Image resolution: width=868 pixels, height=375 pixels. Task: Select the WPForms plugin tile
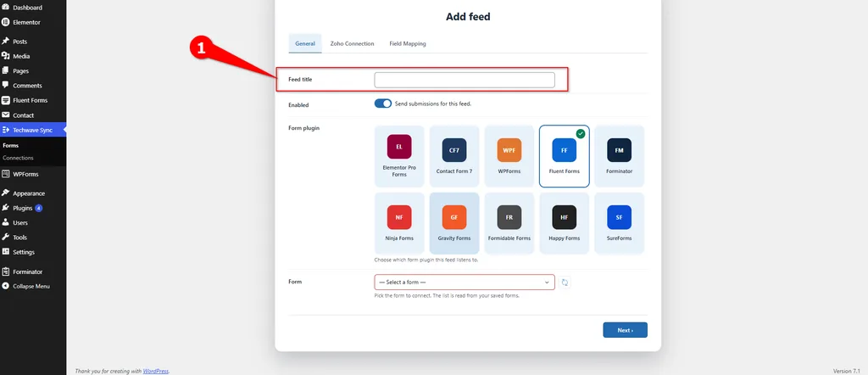tap(509, 156)
